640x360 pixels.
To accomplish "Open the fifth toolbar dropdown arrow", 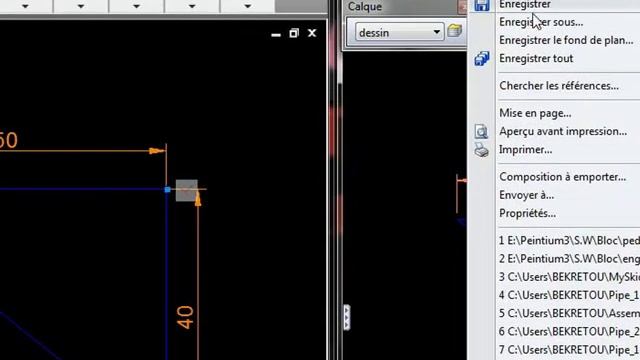I will 247,6.
